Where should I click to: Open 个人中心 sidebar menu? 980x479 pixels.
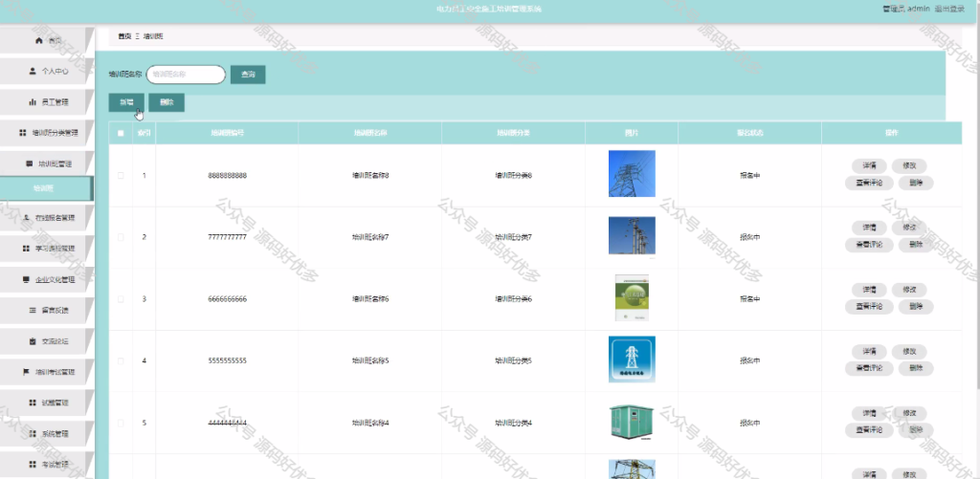[x=47, y=71]
